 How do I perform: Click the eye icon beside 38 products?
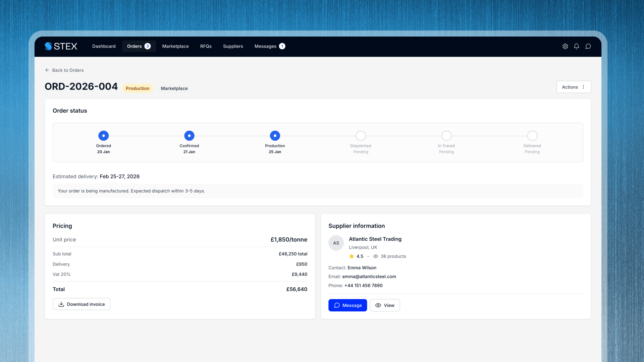click(x=376, y=256)
